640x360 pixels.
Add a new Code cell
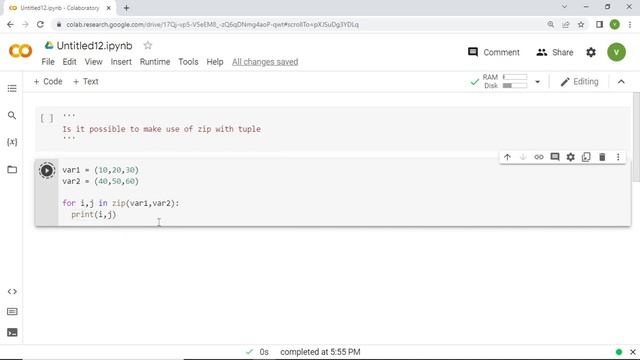click(x=48, y=82)
